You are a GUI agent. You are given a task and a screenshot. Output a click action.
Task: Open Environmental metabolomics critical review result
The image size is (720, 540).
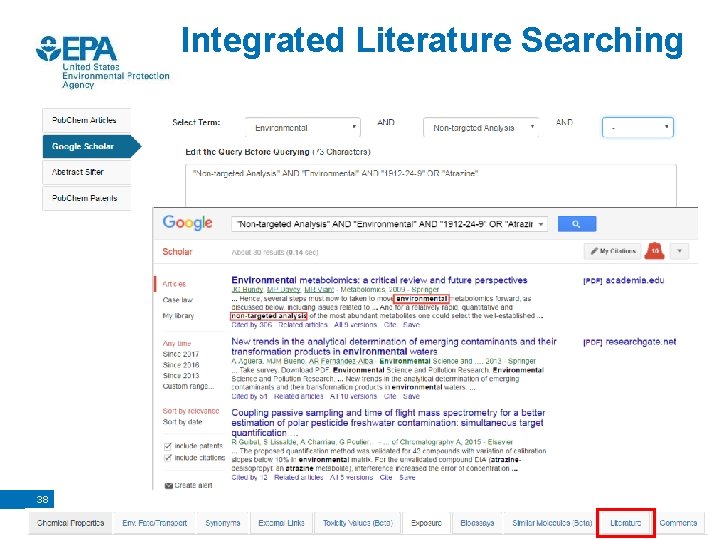coord(379,280)
